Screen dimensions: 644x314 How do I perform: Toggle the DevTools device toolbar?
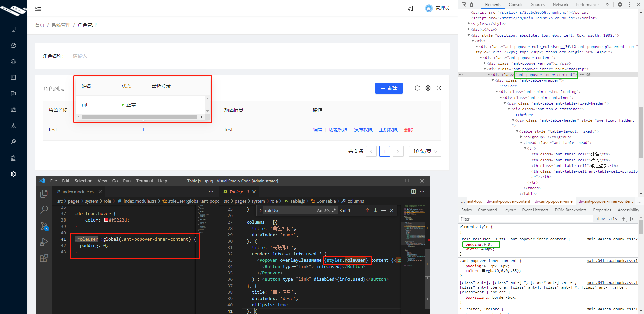(473, 4)
